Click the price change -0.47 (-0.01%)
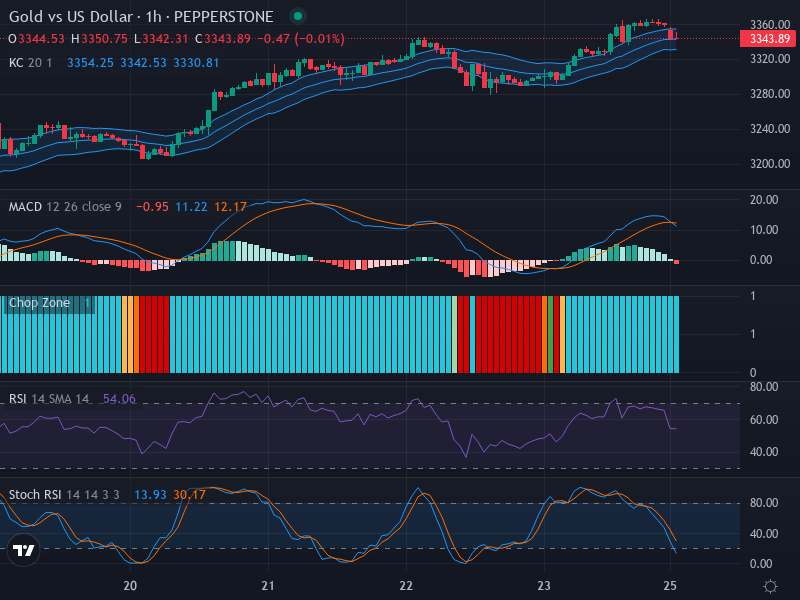This screenshot has width=800, height=600. click(x=301, y=39)
